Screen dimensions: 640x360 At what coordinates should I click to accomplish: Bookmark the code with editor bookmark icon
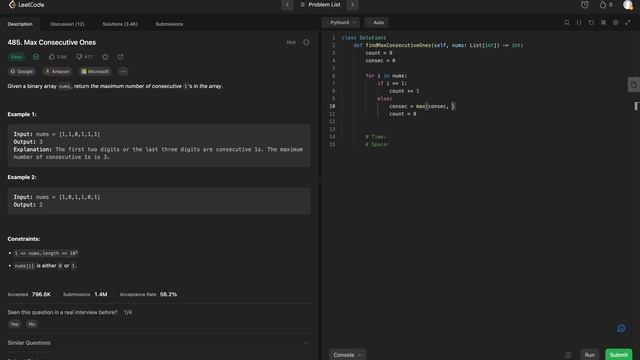click(567, 22)
